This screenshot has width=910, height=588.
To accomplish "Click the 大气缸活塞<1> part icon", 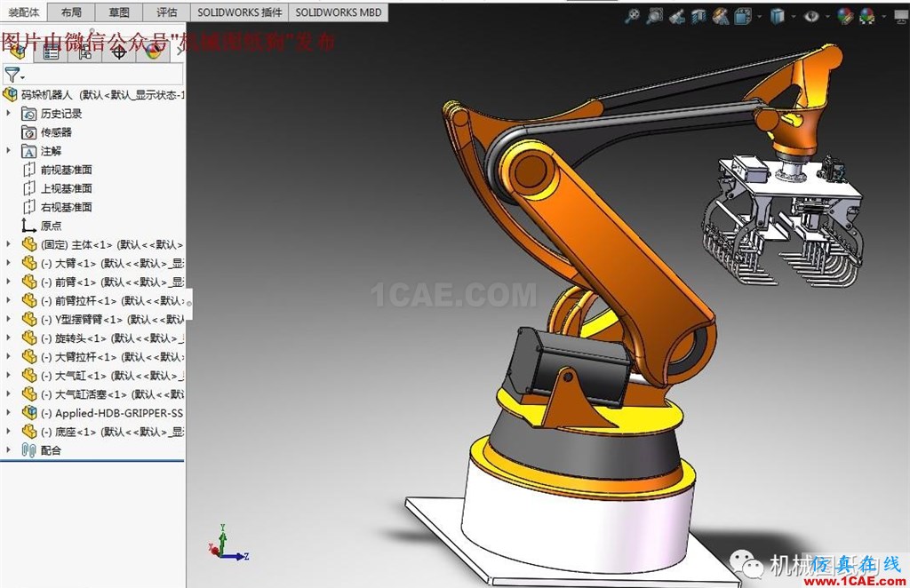I will pos(29,393).
